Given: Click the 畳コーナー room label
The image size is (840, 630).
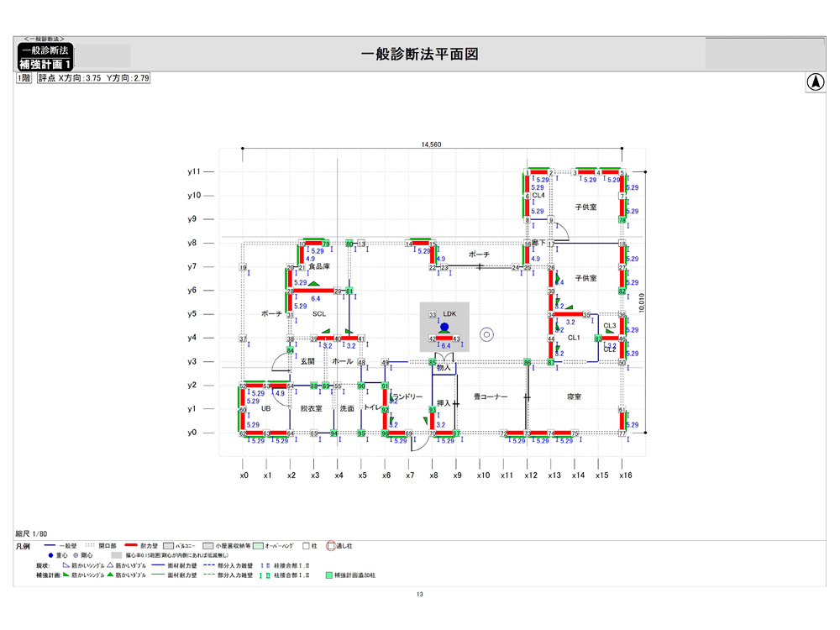Looking at the screenshot, I should [x=490, y=396].
